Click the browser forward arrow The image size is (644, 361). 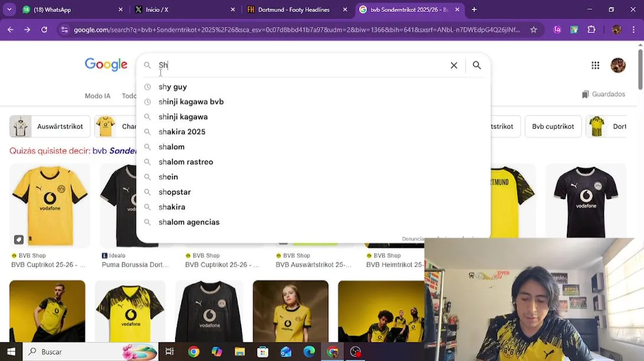click(x=27, y=30)
